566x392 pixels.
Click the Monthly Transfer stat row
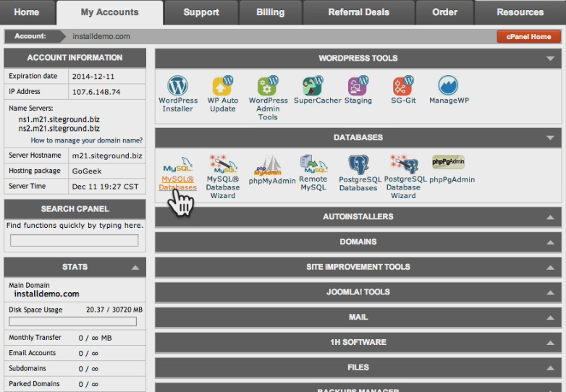(75, 338)
